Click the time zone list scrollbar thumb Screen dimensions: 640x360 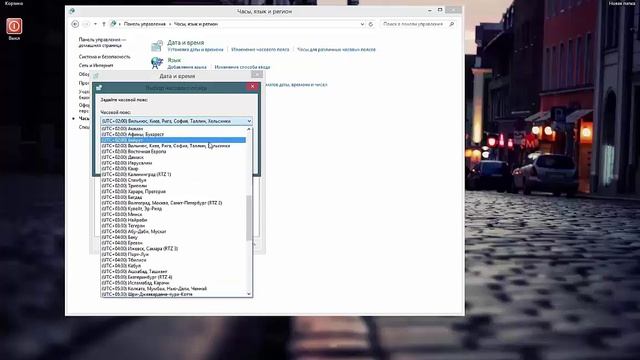click(249, 218)
